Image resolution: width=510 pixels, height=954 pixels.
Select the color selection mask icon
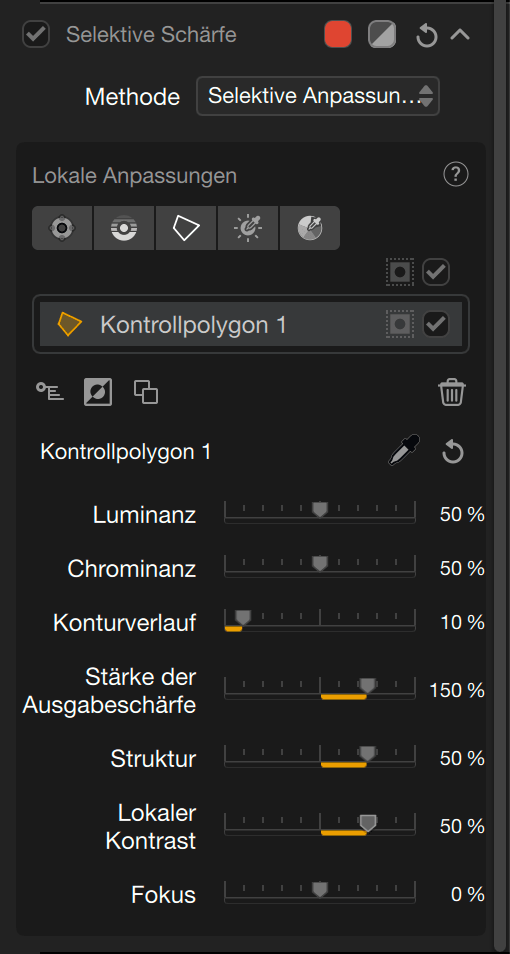310,228
